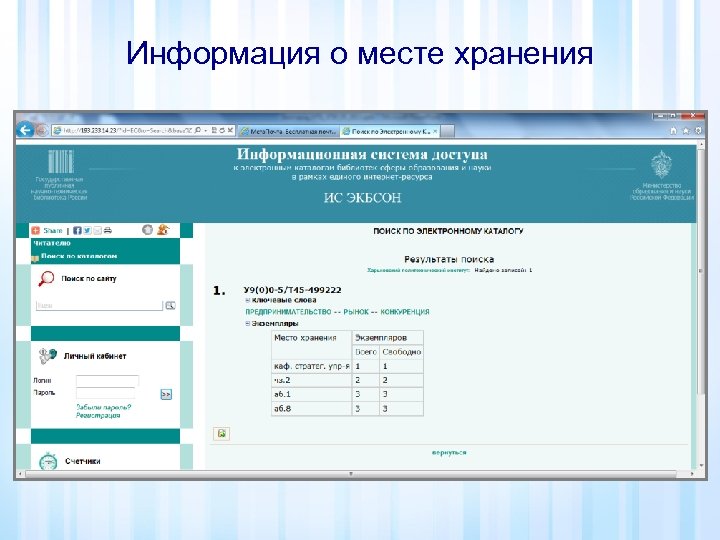Click the search magnifier in address bar
Screen dimensions: 720x540
(197, 131)
